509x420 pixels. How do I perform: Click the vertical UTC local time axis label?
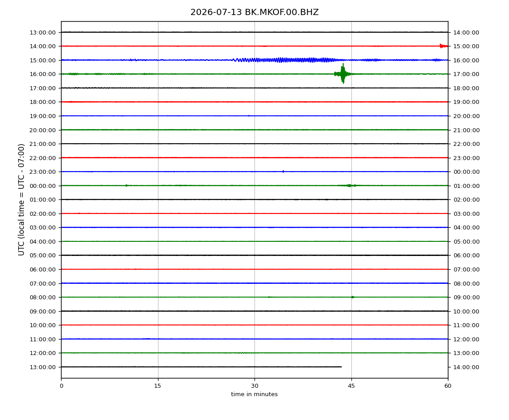coord(21,199)
